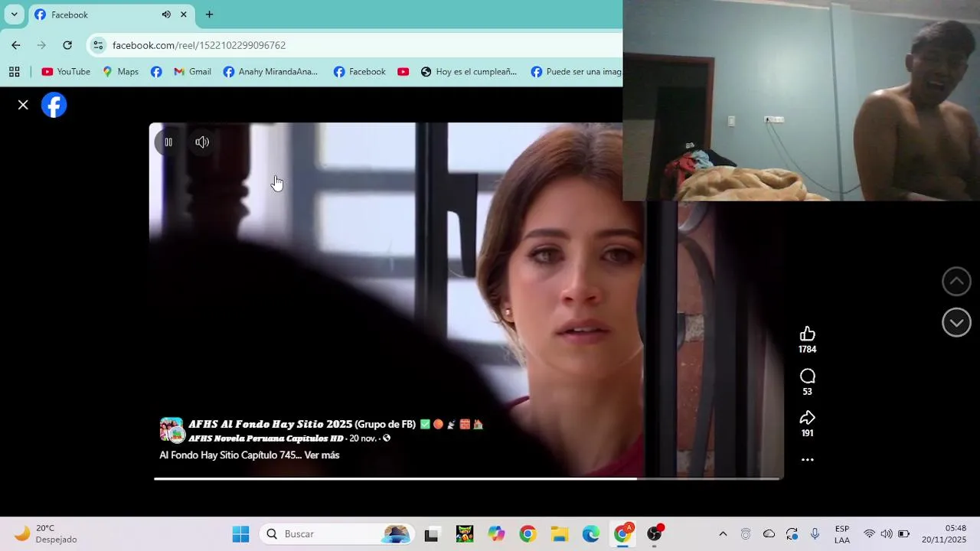The image size is (980, 551).
Task: Seek on the reel progress bar
Action: tap(467, 479)
